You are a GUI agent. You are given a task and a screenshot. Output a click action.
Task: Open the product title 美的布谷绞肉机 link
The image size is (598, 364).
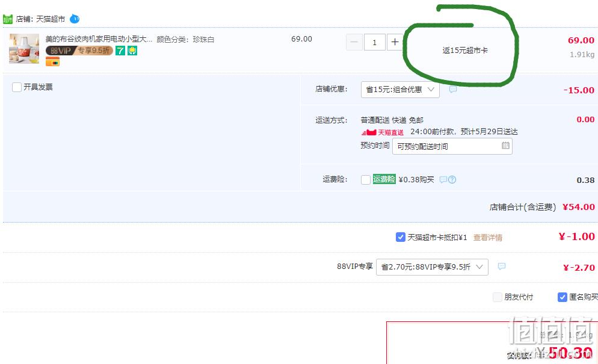click(99, 39)
